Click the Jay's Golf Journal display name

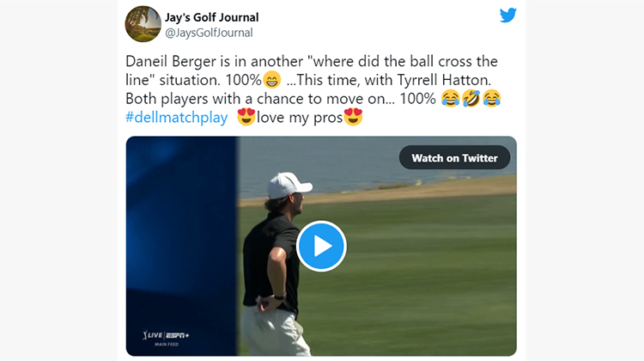211,17
